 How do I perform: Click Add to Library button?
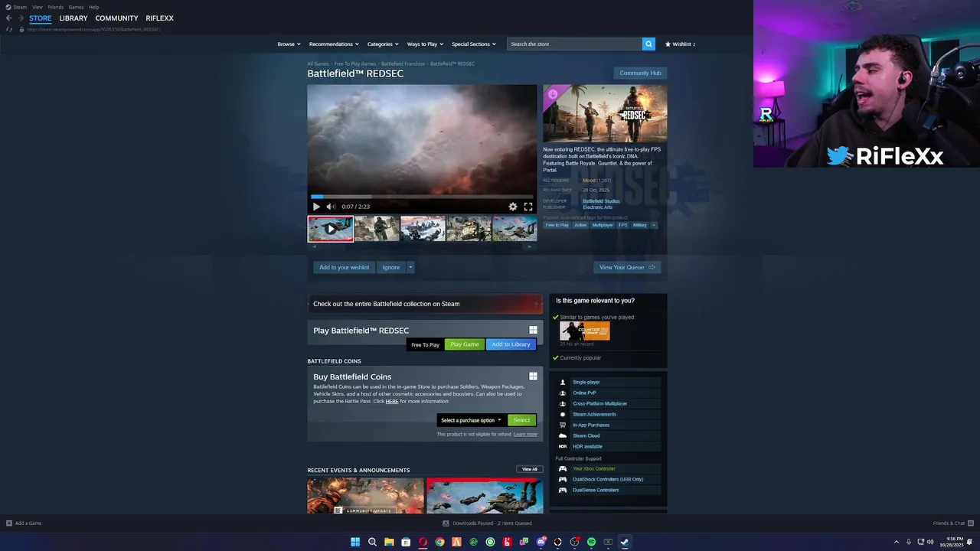tap(511, 344)
